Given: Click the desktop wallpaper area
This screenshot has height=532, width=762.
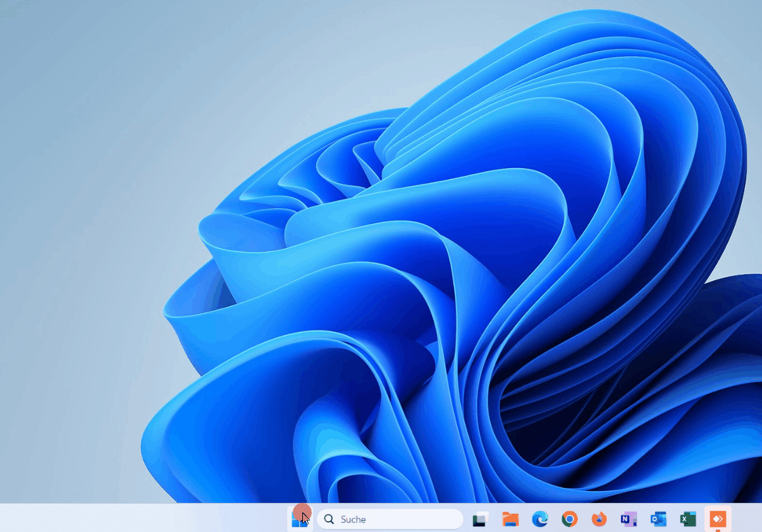Looking at the screenshot, I should pyautogui.click(x=379, y=253).
